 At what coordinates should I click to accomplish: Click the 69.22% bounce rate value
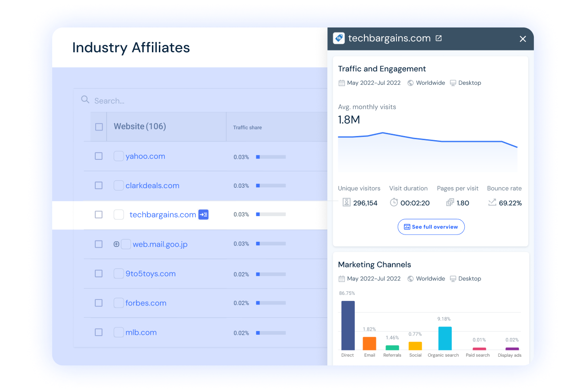tap(510, 203)
